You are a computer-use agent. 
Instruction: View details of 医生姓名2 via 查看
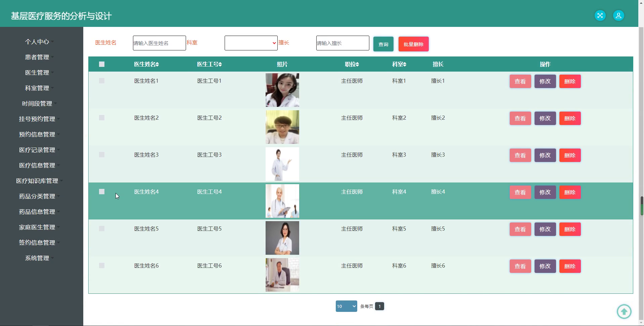tap(520, 118)
